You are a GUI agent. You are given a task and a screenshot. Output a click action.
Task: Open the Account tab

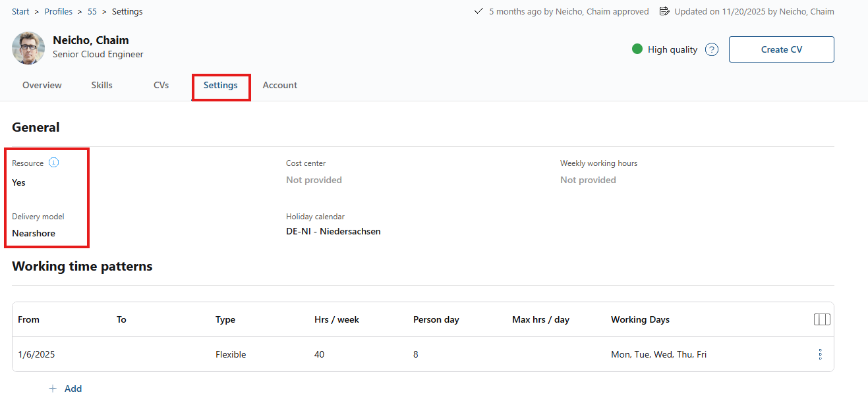280,85
